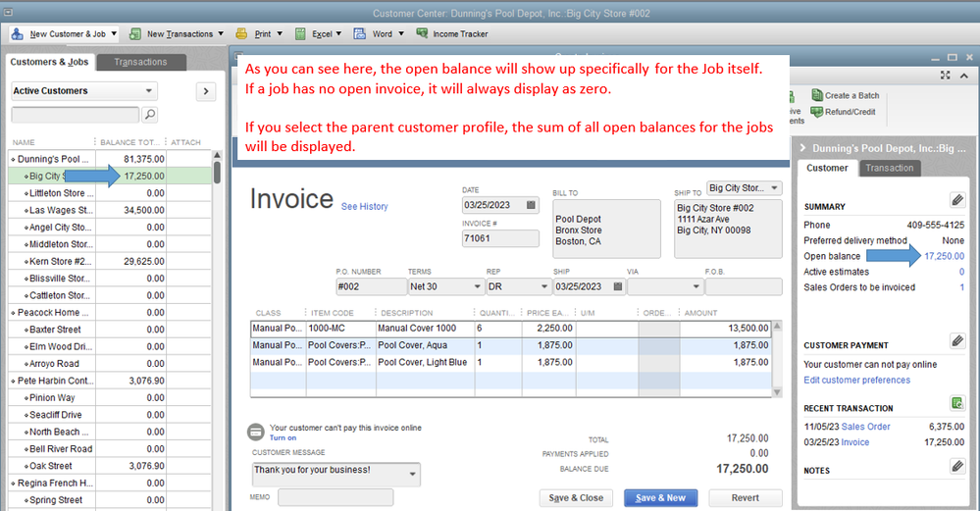Click the customer list scrollbar
This screenshot has width=980, height=511.
click(x=217, y=172)
